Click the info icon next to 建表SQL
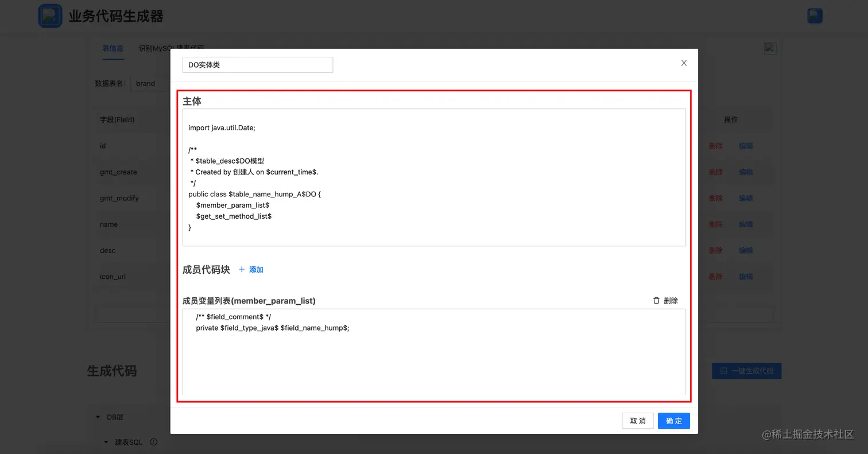The width and height of the screenshot is (868, 454). pyautogui.click(x=154, y=442)
